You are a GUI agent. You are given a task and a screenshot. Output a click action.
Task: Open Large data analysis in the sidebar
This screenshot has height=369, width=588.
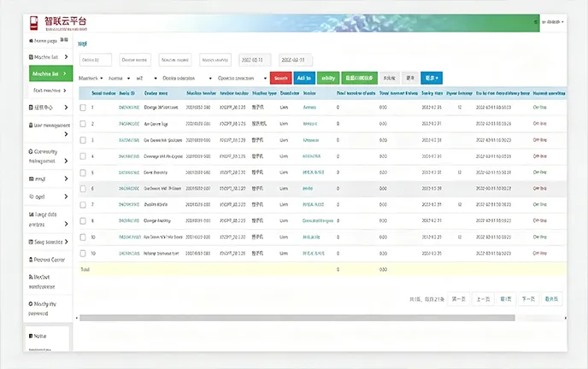coord(49,220)
